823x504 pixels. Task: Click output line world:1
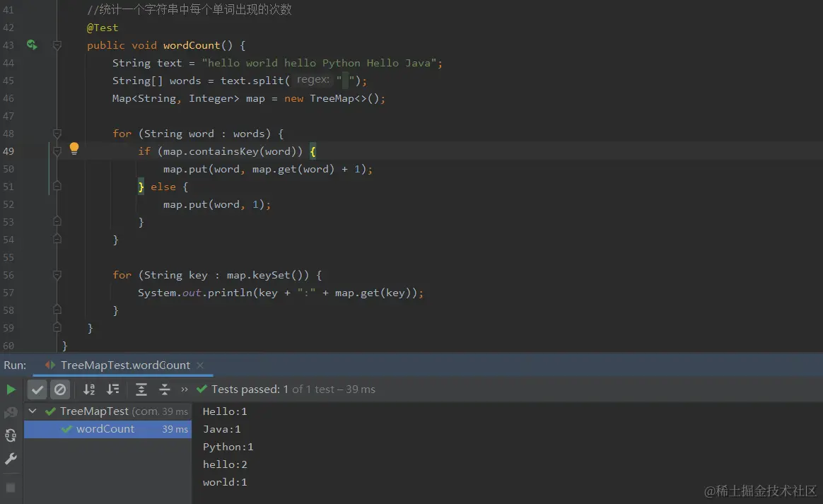(225, 482)
